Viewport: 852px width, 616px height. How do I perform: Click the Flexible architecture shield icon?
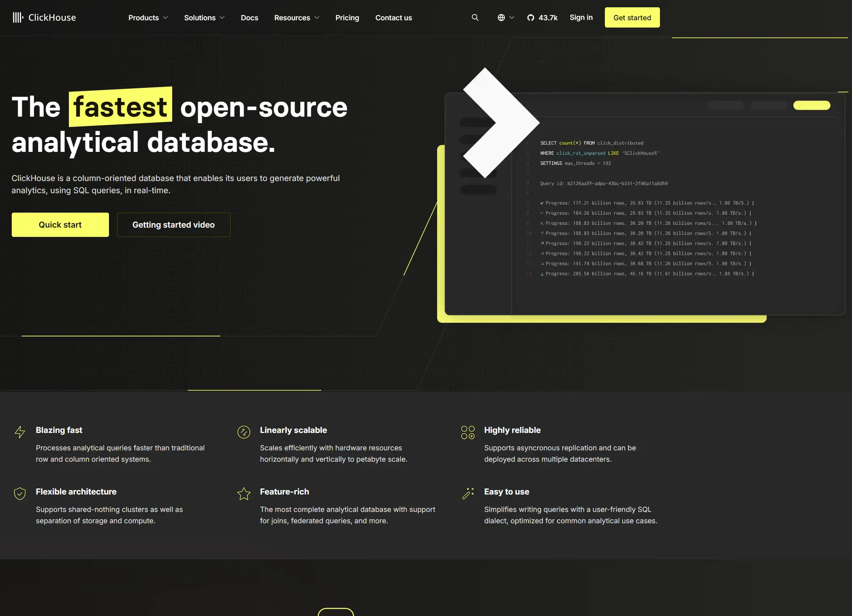20,494
